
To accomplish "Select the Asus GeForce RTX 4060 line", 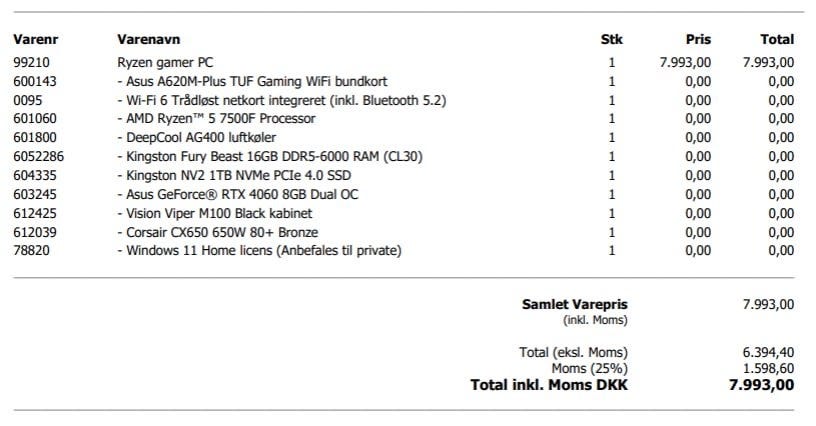I will tap(237, 194).
